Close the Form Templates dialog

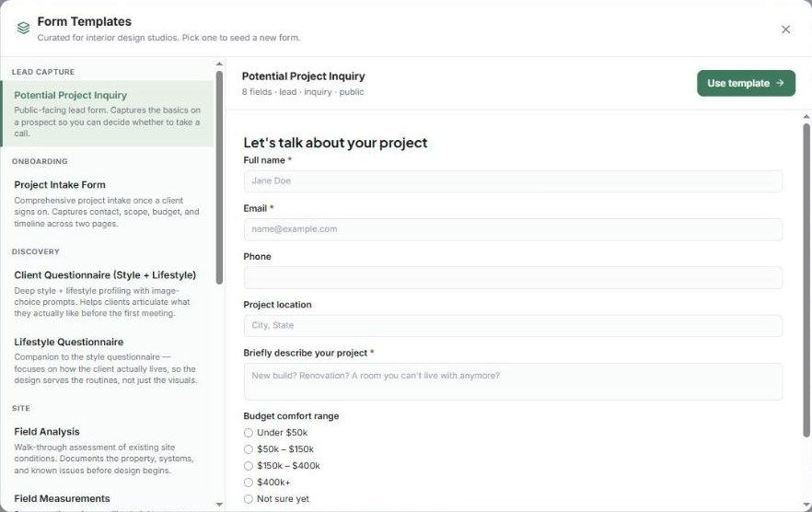pos(785,29)
